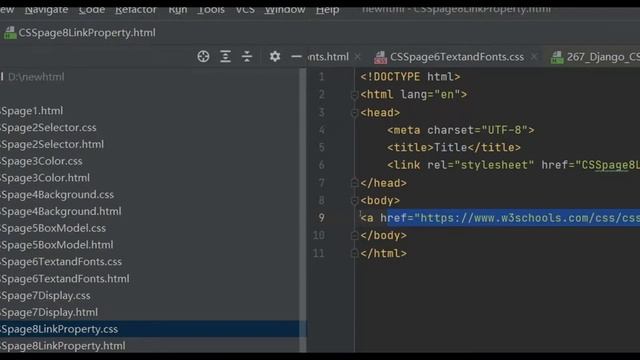Click the meta charset="UTF-8" text on line 4
This screenshot has height=360, width=640.
coord(460,130)
